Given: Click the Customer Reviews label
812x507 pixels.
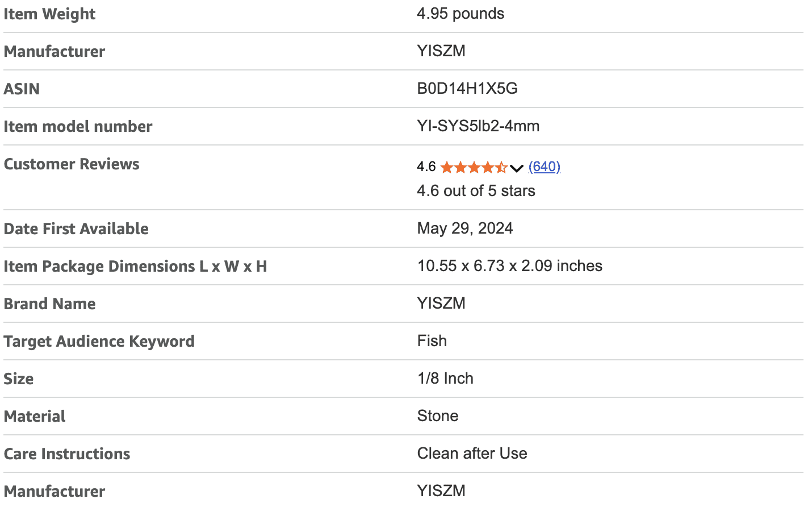Looking at the screenshot, I should click(x=72, y=164).
